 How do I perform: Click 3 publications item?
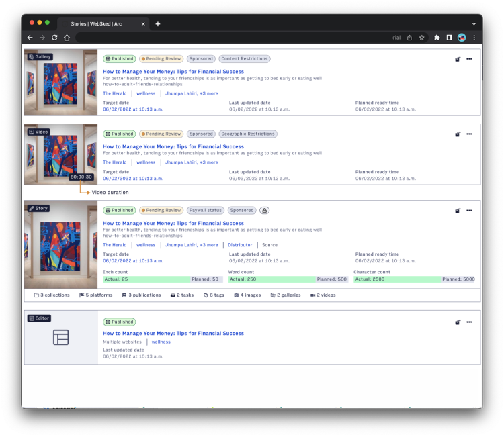click(x=141, y=295)
